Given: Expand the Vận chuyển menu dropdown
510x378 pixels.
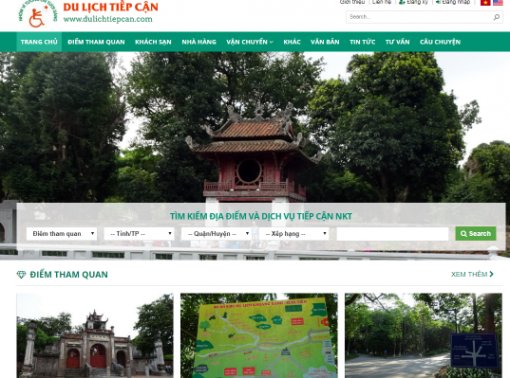Looking at the screenshot, I should click(x=250, y=42).
